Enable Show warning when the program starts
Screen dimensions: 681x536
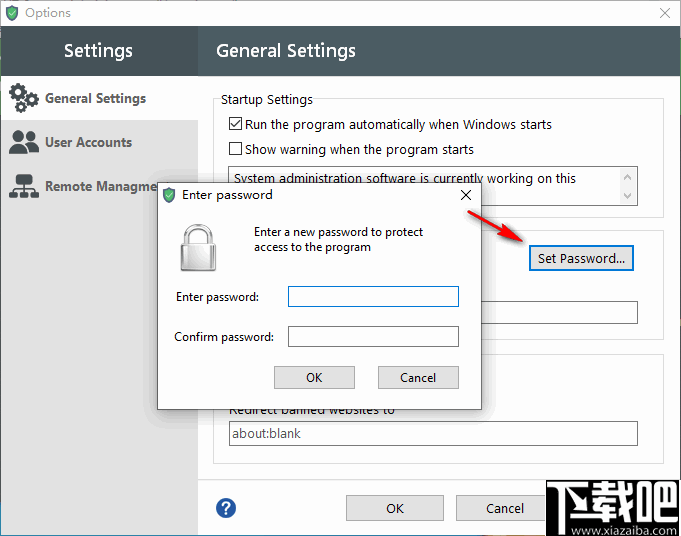click(x=236, y=149)
